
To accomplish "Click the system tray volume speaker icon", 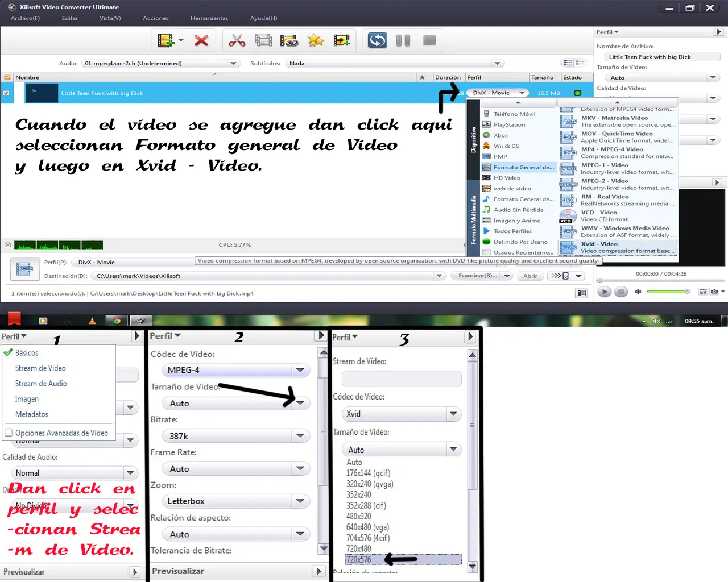I will click(656, 321).
